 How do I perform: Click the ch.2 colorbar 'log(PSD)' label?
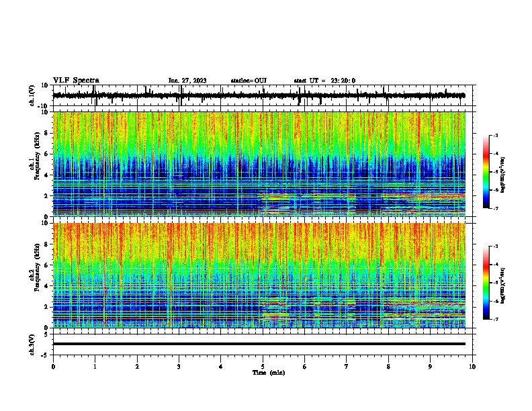[502, 285]
